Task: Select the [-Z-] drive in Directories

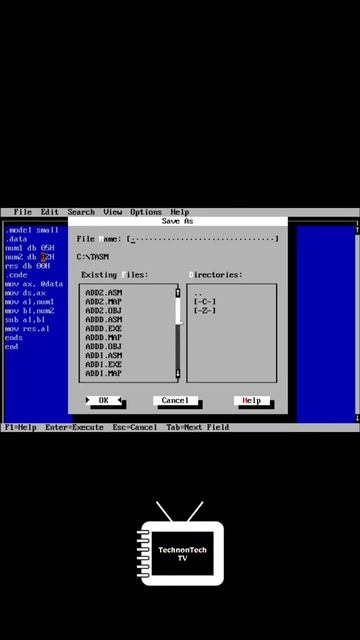Action: (x=205, y=311)
